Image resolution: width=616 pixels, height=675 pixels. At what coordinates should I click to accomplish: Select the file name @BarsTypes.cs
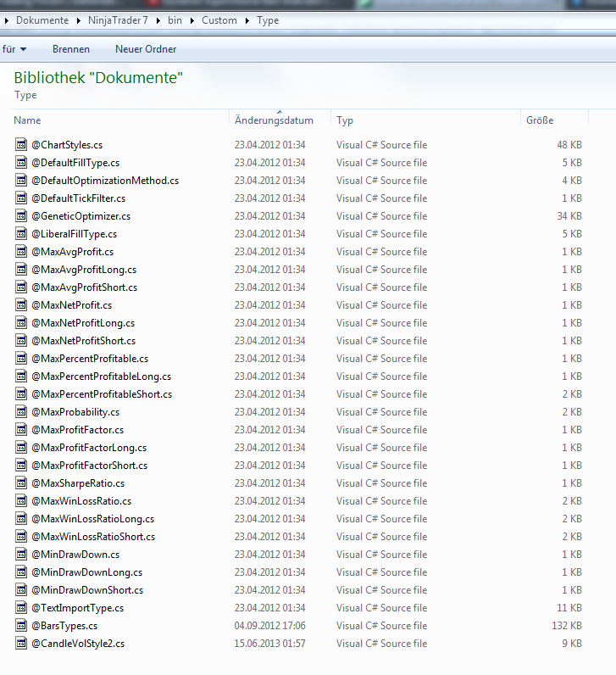[x=64, y=626]
